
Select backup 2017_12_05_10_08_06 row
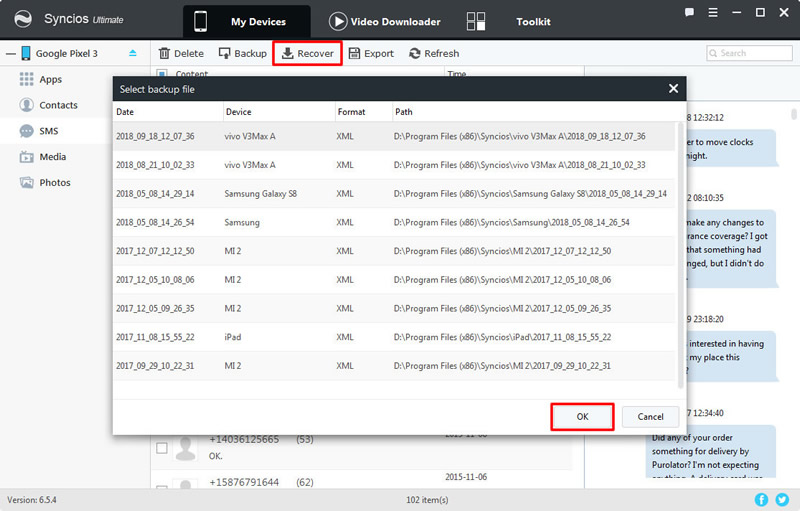(394, 279)
